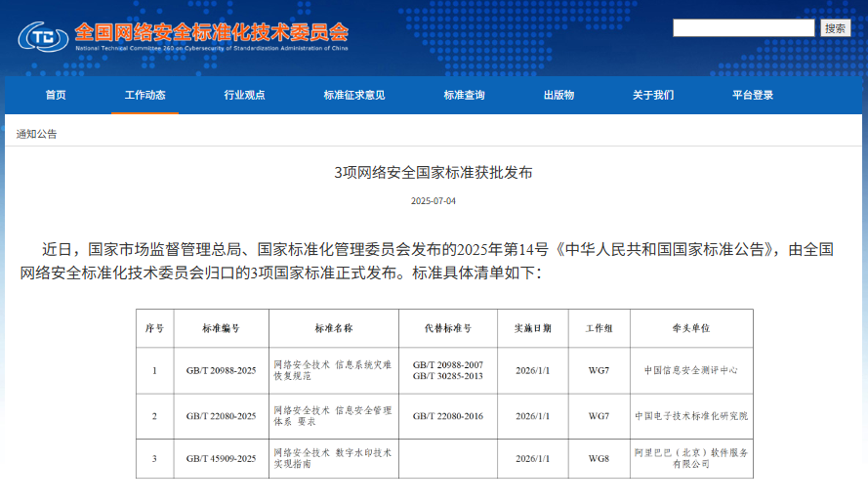Screen dimensions: 868x504
Task: Click replaced standard GB/T 22080-2016
Action: pyautogui.click(x=448, y=416)
